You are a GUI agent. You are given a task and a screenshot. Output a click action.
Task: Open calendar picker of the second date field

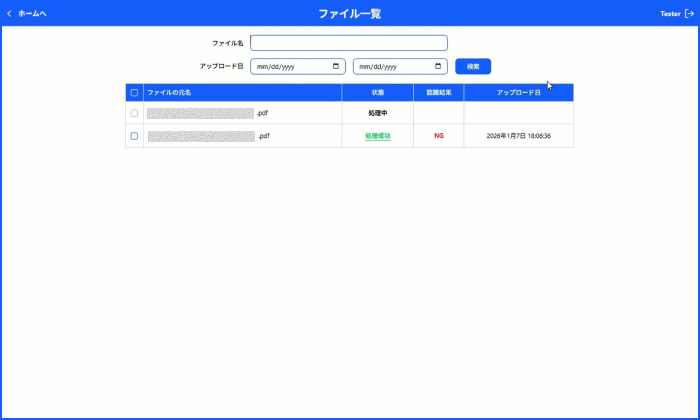[438, 66]
